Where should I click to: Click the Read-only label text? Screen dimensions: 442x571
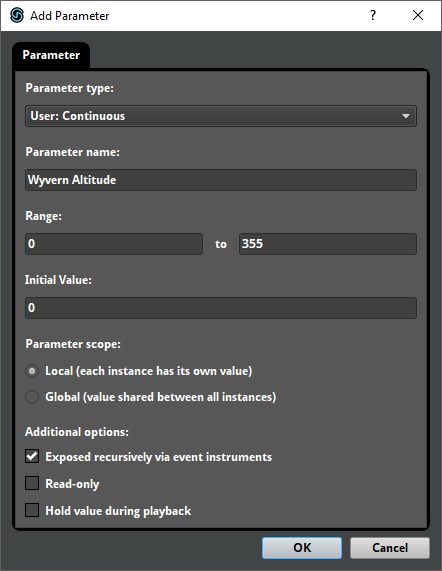tap(72, 484)
